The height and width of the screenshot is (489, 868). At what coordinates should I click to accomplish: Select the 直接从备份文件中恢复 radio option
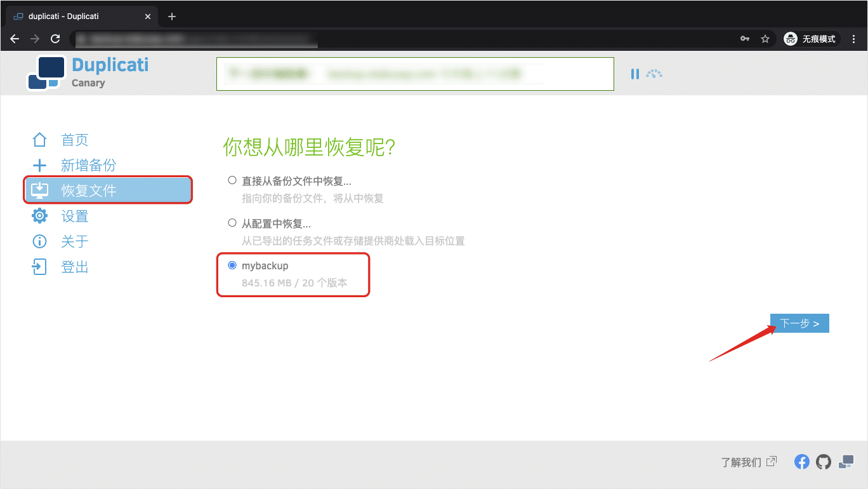point(232,180)
